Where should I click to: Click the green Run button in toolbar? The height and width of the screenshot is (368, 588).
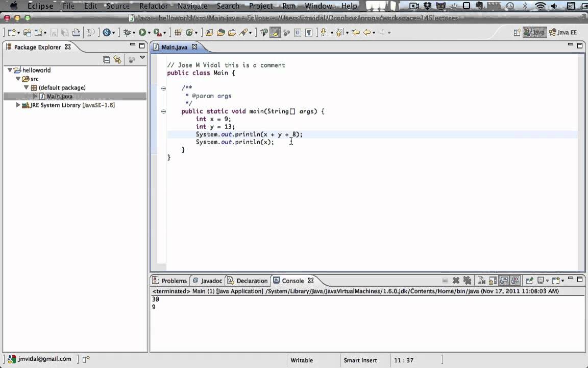point(142,32)
